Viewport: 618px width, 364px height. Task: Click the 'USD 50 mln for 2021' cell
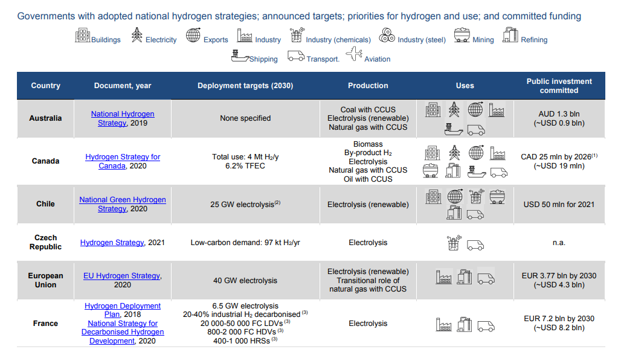(559, 204)
